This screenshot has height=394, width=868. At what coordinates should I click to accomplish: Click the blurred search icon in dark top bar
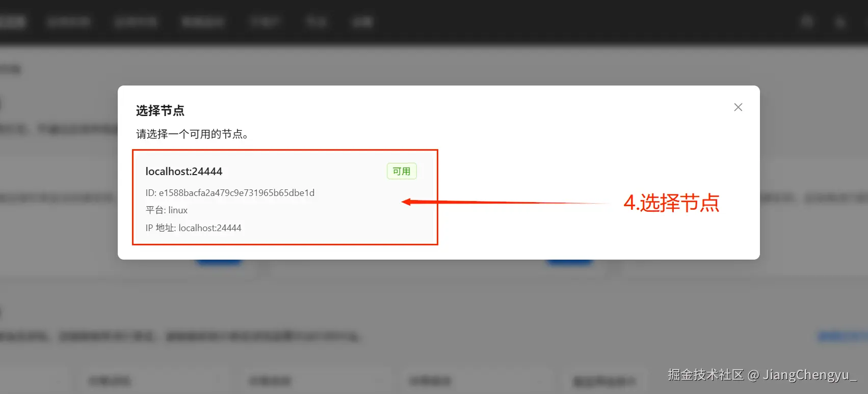click(x=807, y=21)
